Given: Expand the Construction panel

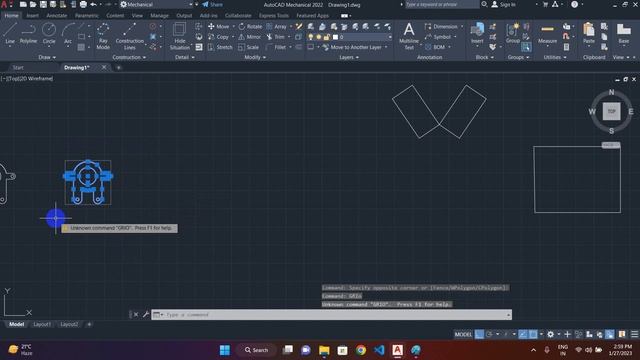Looking at the screenshot, I should [129, 58].
